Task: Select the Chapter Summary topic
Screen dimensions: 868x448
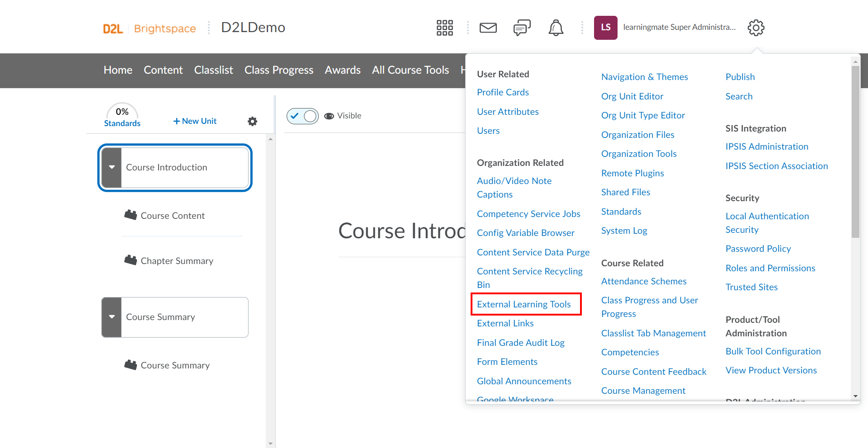Action: [177, 261]
